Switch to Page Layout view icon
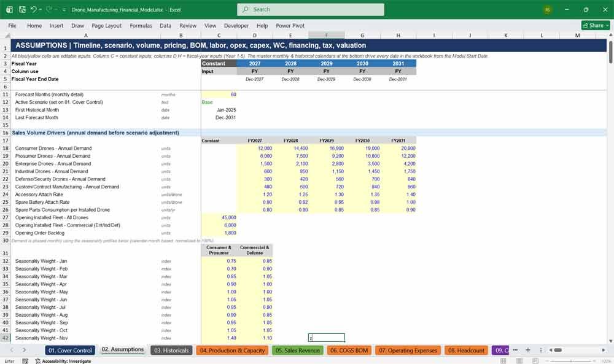 (519, 360)
